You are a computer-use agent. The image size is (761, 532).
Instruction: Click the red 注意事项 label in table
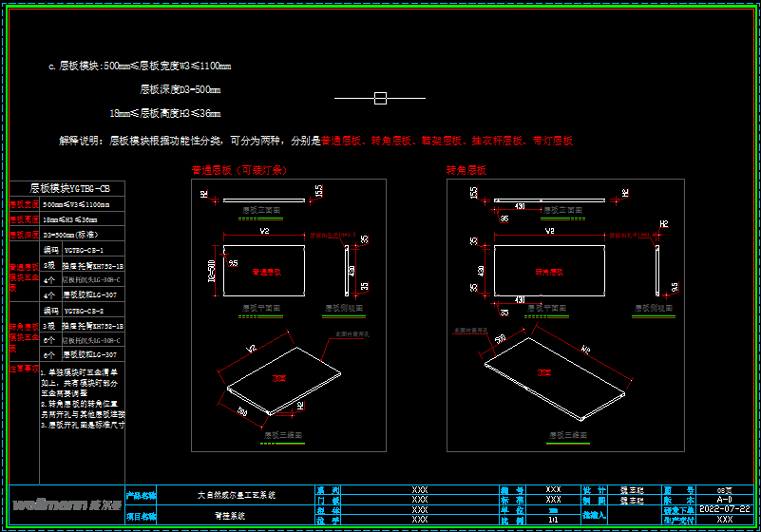pos(24,368)
